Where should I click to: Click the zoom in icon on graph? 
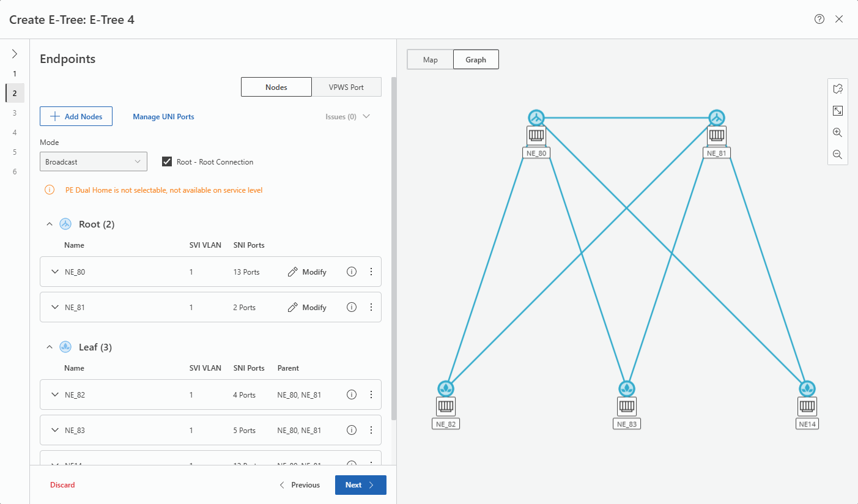click(838, 133)
